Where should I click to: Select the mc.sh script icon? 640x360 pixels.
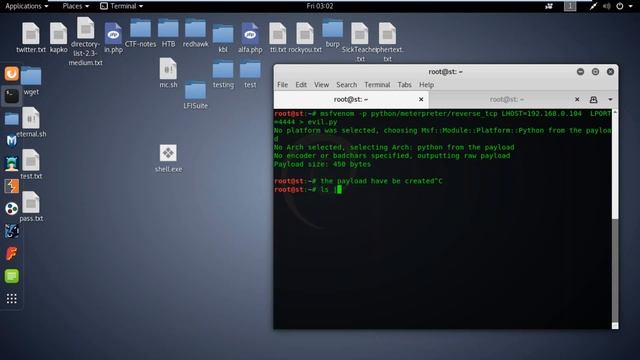point(168,69)
